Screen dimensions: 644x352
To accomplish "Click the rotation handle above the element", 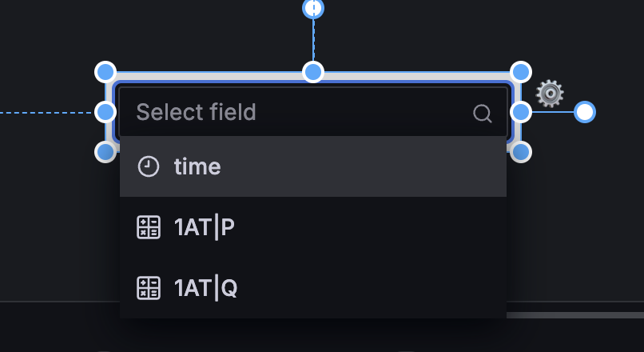I will pyautogui.click(x=313, y=8).
